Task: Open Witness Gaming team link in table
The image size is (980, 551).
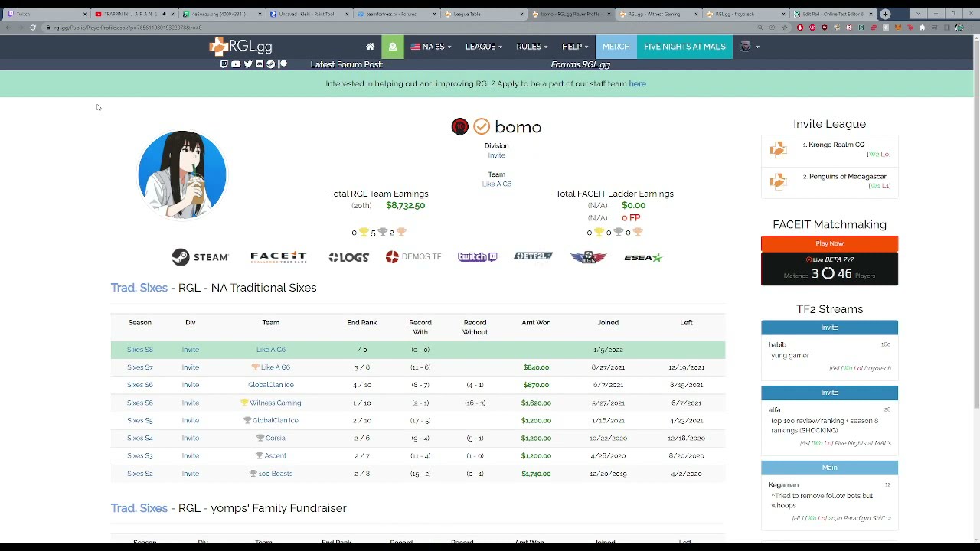Action: click(x=276, y=403)
